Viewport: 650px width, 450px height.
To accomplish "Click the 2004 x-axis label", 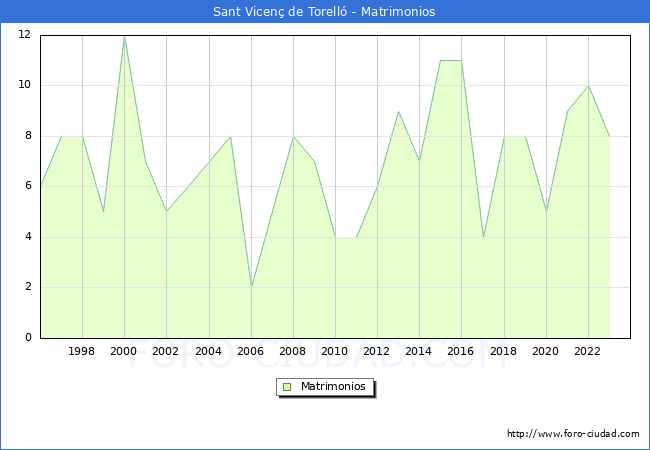I will click(209, 351).
